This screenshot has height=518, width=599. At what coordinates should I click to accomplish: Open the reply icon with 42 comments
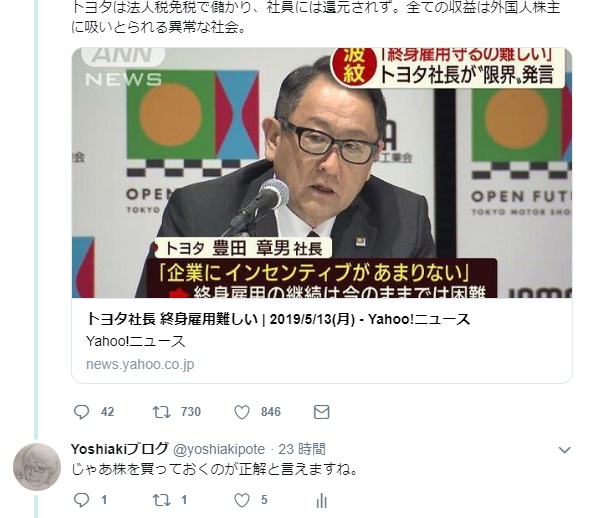[x=81, y=412]
